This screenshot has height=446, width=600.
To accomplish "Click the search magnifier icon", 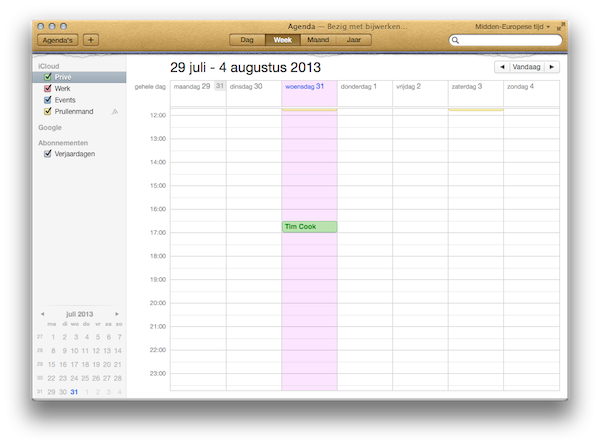I will pyautogui.click(x=455, y=40).
